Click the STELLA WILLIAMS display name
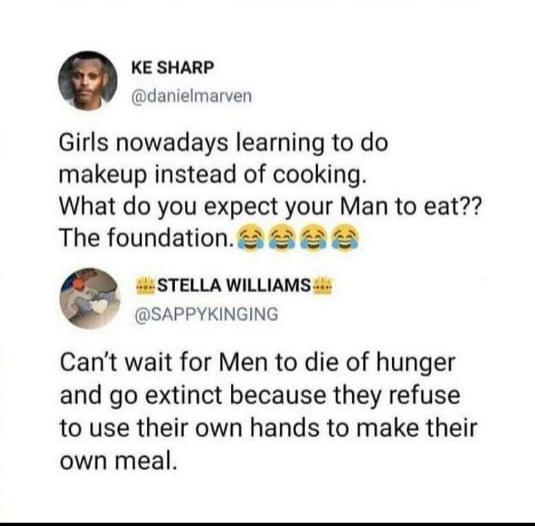The height and width of the screenshot is (526, 535). [x=234, y=286]
